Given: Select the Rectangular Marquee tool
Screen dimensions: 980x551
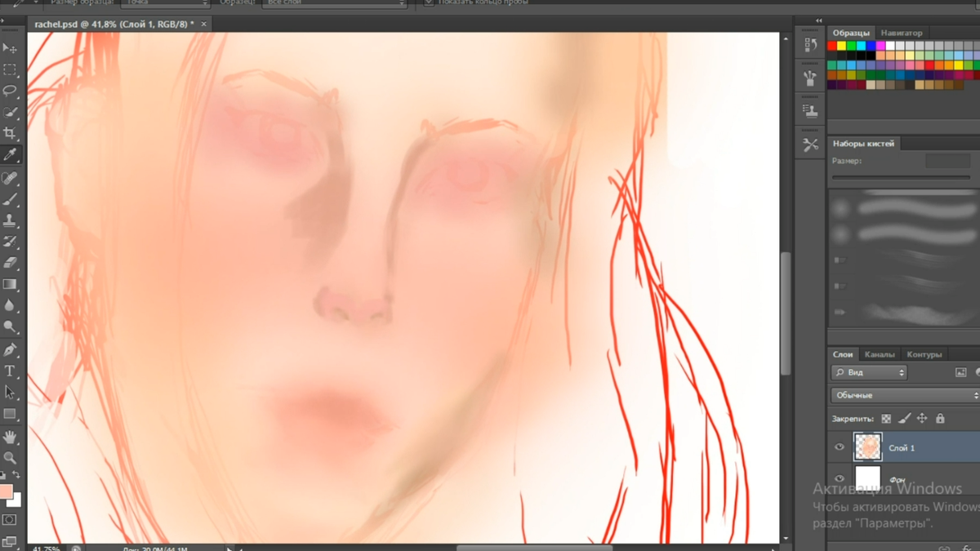Looking at the screenshot, I should (10, 70).
